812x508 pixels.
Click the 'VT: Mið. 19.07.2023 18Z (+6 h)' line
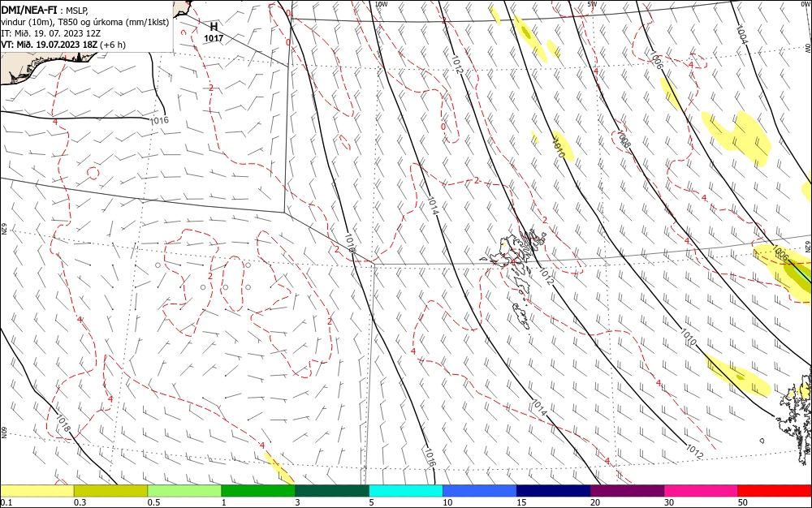(x=63, y=45)
